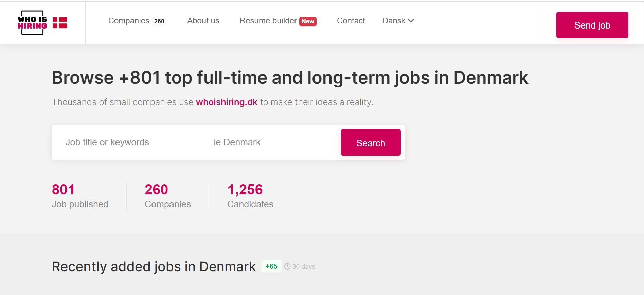Open the Companies menu item

click(x=129, y=21)
